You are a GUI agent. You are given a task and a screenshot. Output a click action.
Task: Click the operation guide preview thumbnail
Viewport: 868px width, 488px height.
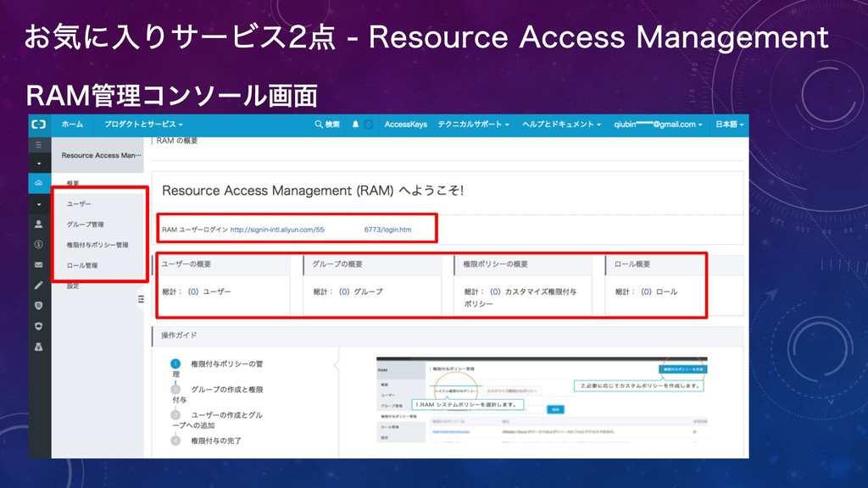[542, 400]
